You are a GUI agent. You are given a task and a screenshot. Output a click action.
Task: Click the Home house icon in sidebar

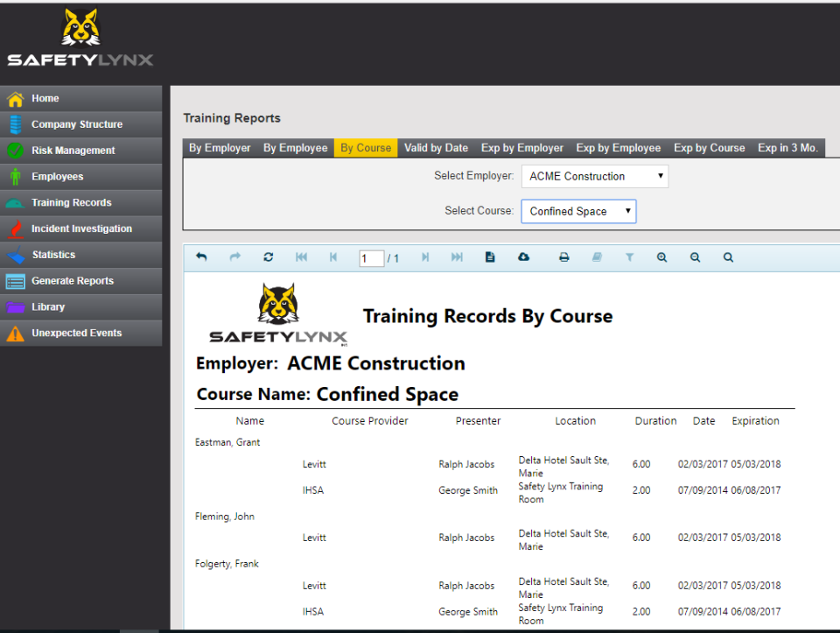(x=16, y=99)
